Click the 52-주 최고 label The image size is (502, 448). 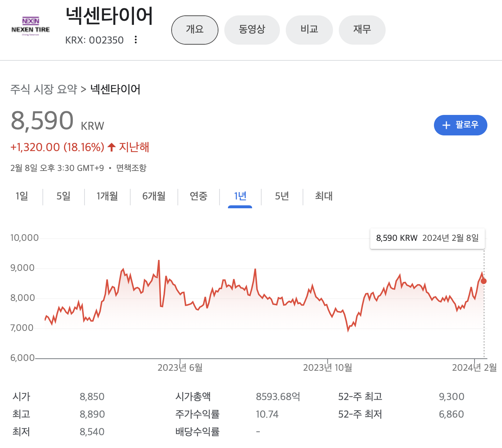point(360,397)
